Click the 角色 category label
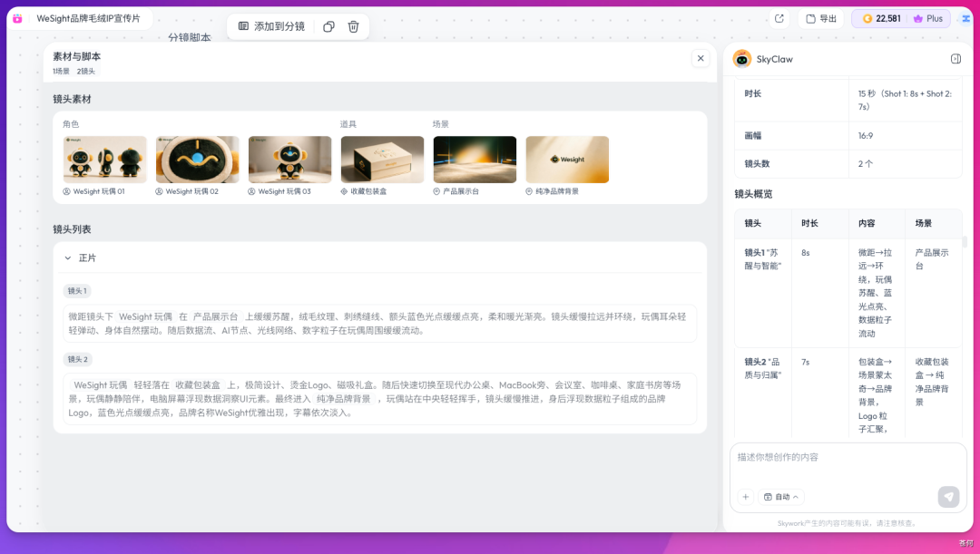Image resolution: width=980 pixels, height=554 pixels. [x=71, y=124]
